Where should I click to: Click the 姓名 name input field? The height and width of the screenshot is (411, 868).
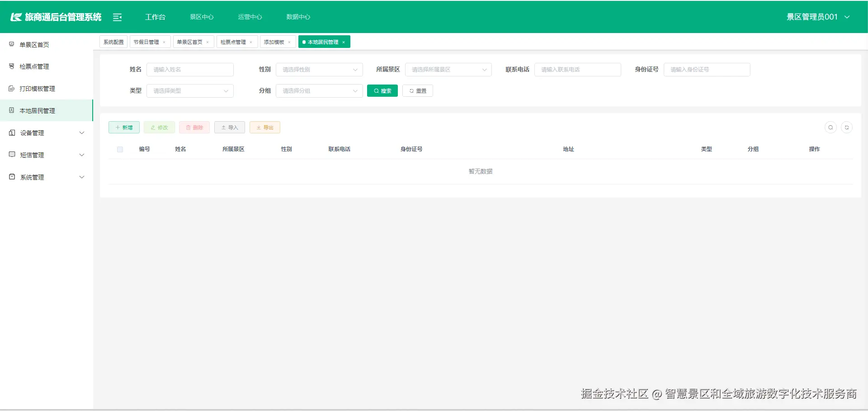pyautogui.click(x=190, y=69)
